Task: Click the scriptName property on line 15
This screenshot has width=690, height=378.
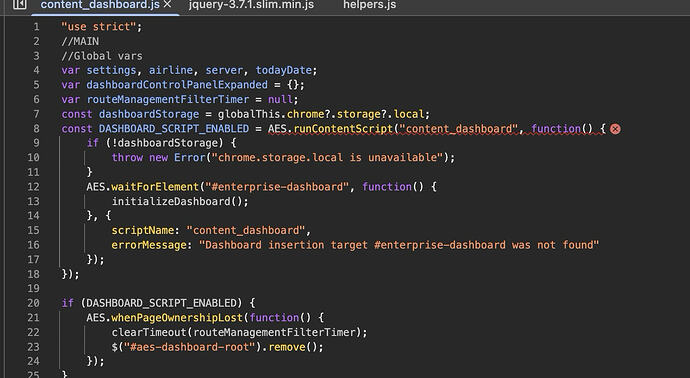Action: tap(143, 231)
